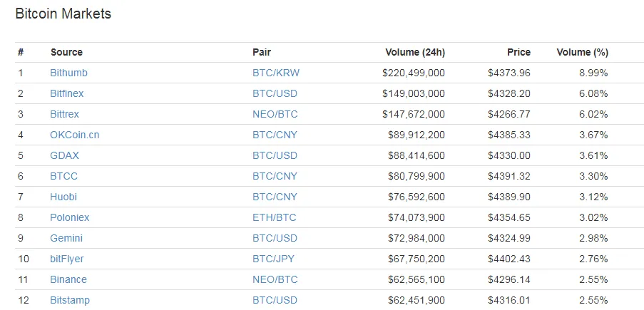Select the BTC/USD pair for Gemini
Viewport: 644px width, 310px height.
[275, 238]
